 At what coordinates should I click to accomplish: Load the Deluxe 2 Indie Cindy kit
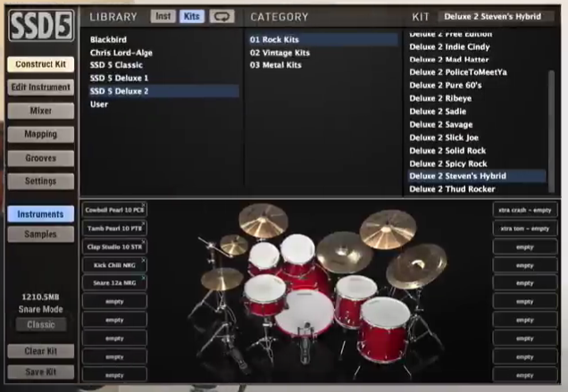pos(477,46)
